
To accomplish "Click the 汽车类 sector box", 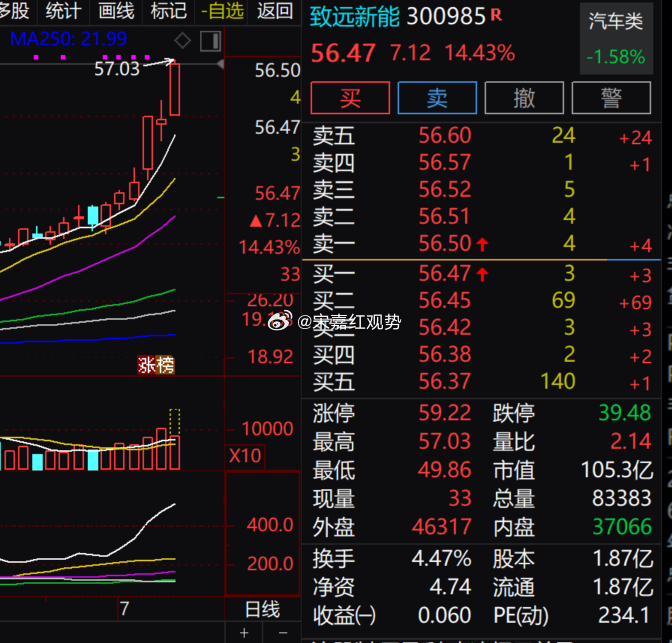I will 616,39.
